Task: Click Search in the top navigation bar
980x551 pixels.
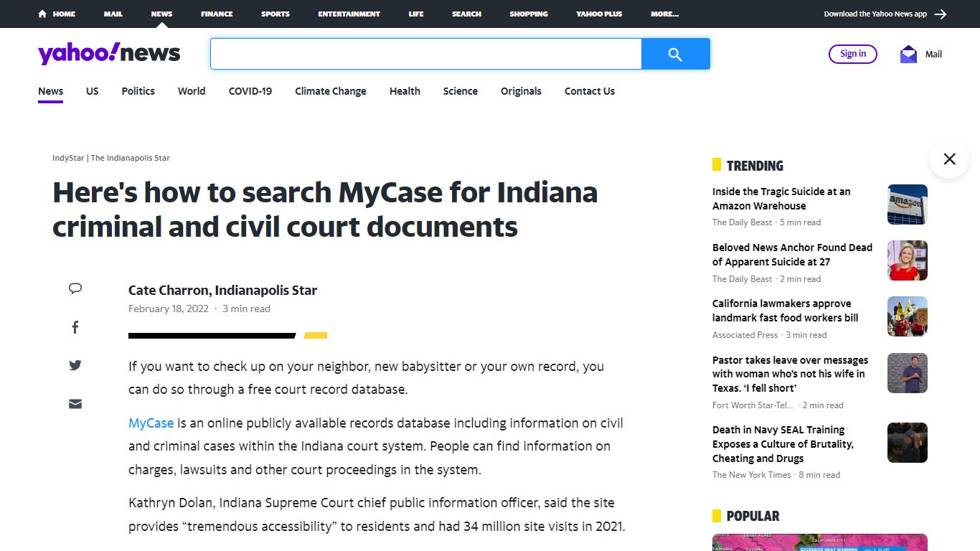Action: tap(466, 14)
